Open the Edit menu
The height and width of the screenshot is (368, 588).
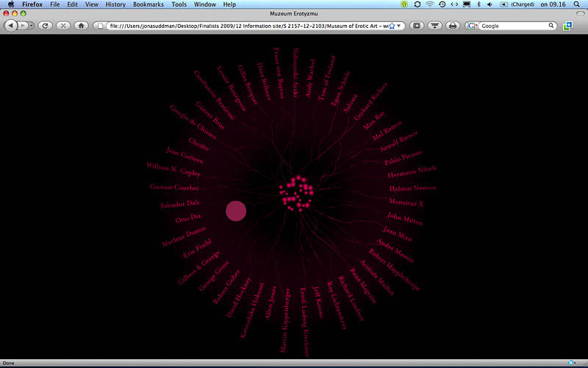coord(72,4)
